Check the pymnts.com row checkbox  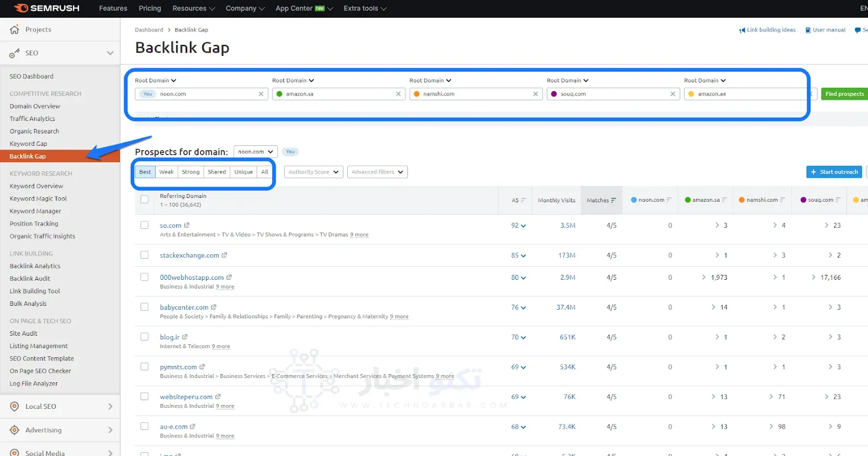click(144, 367)
